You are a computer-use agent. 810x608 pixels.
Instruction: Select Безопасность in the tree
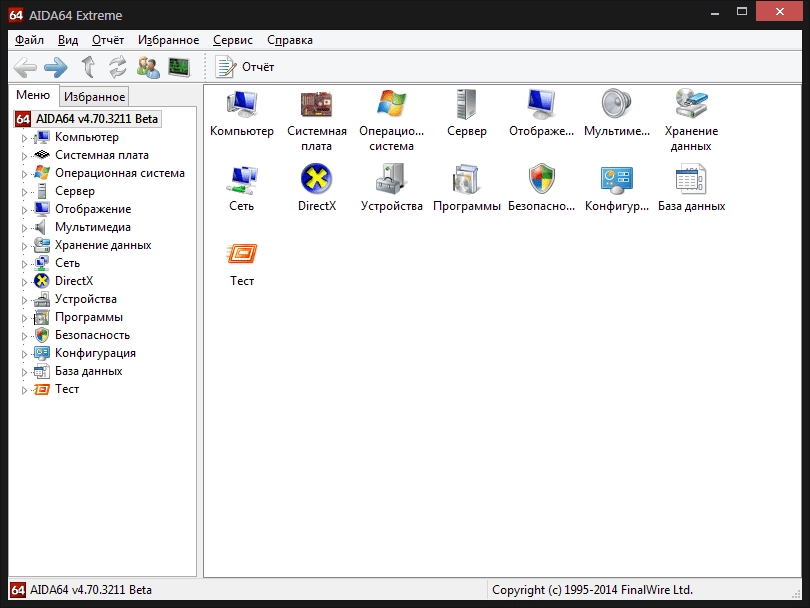[92, 335]
